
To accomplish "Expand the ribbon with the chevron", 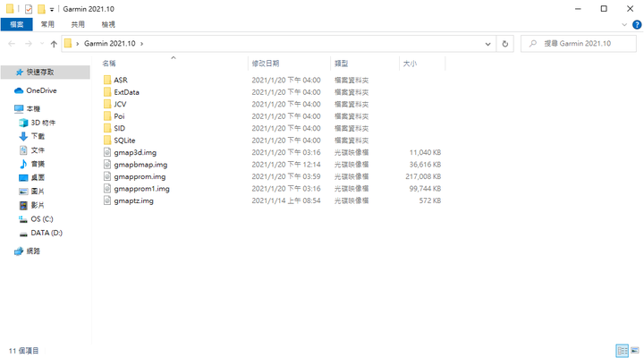I will tap(624, 25).
